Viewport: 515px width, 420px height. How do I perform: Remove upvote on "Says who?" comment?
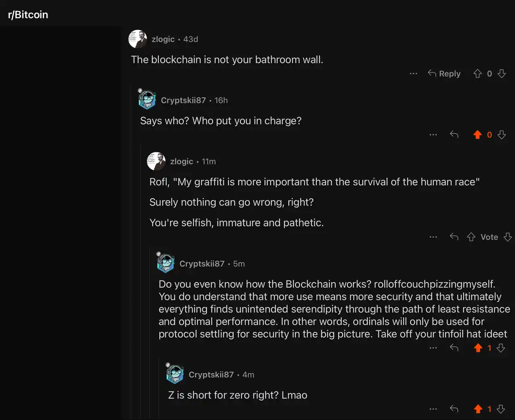tap(477, 135)
